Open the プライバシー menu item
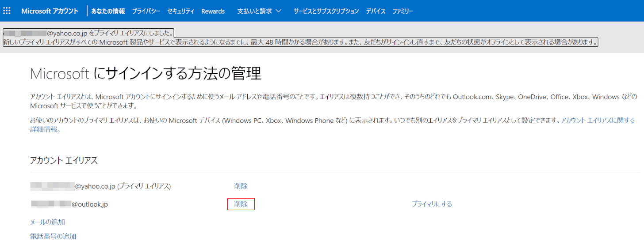 (146, 11)
